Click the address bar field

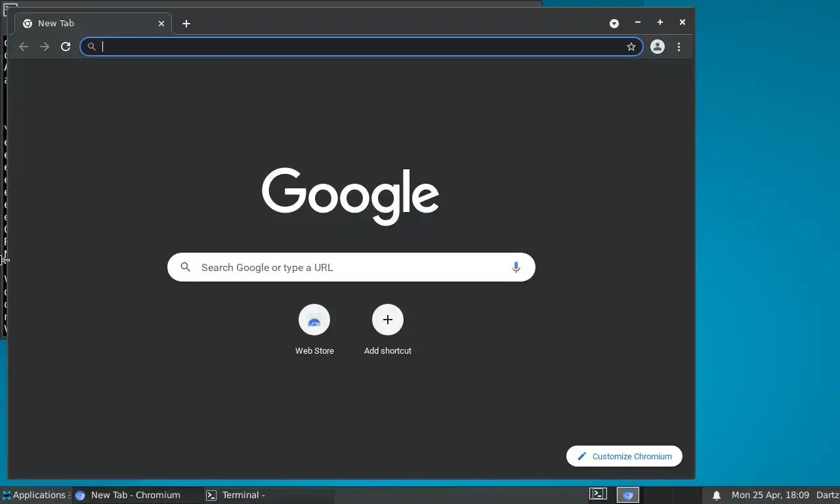(x=361, y=47)
